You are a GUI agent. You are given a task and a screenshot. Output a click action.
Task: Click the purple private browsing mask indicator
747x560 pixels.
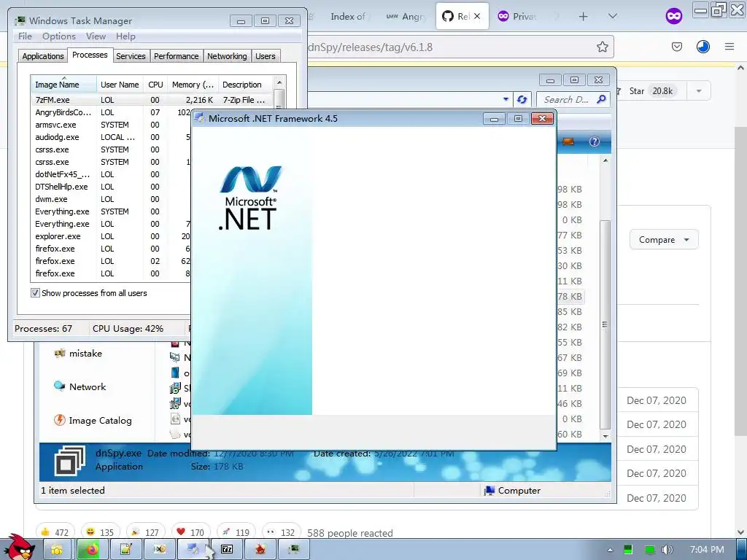click(673, 16)
